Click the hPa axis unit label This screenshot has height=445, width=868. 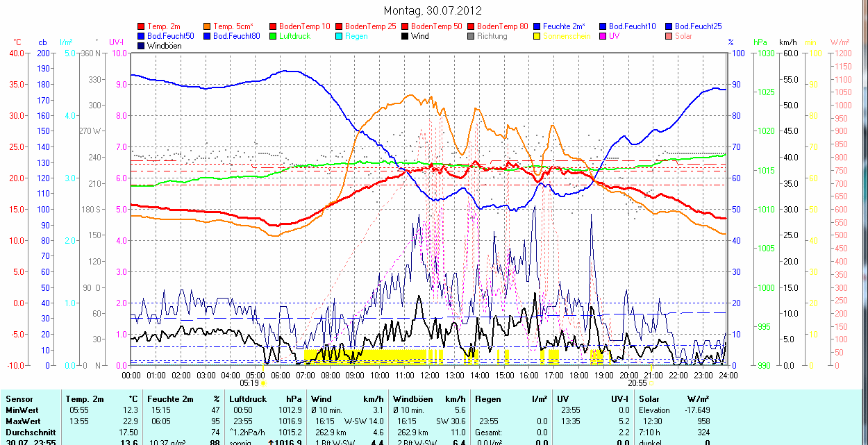tap(760, 42)
